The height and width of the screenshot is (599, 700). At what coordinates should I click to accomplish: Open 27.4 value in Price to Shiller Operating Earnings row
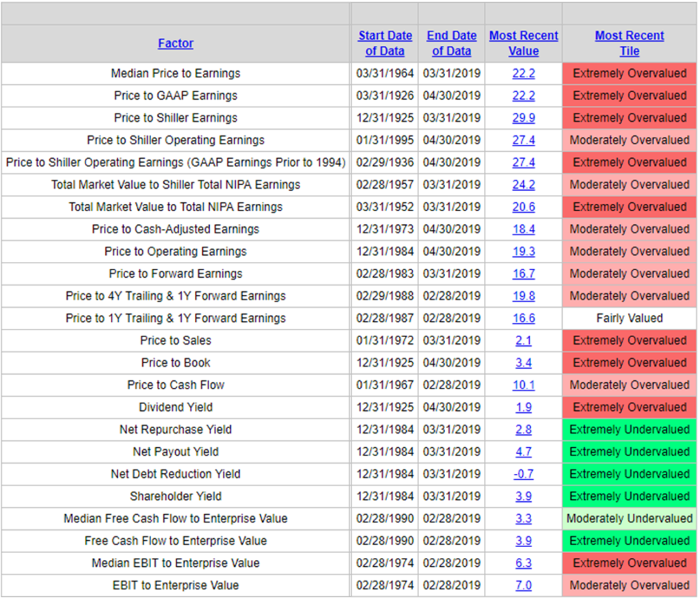[x=524, y=140]
